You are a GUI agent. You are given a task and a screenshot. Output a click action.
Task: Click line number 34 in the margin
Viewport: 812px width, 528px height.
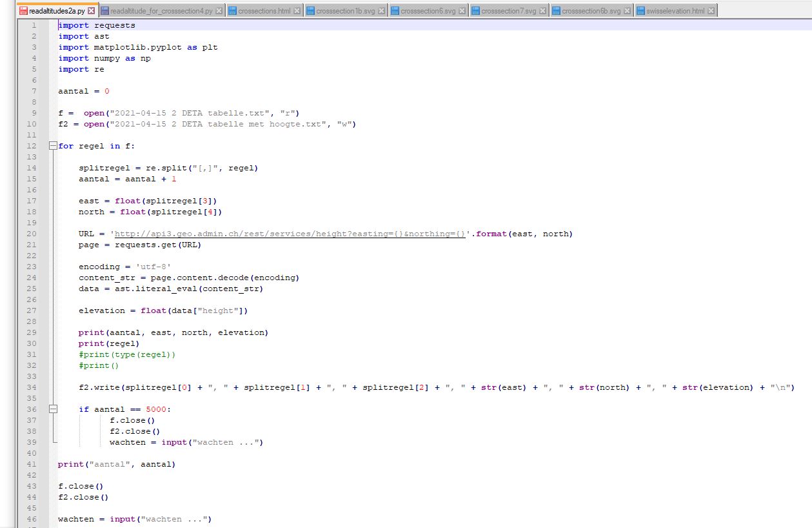(32, 387)
